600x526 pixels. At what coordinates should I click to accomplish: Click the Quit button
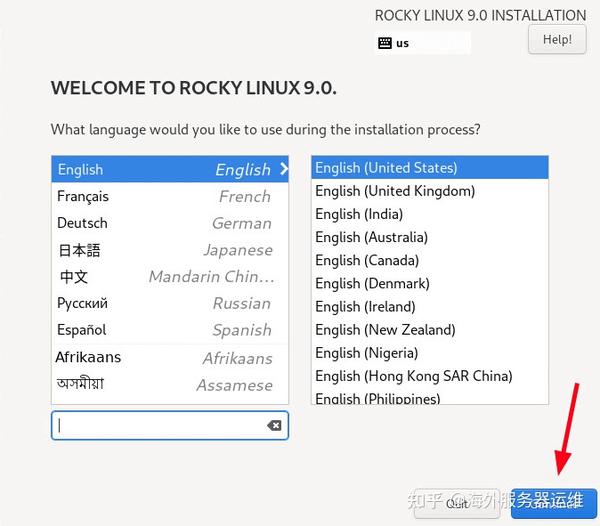(457, 503)
